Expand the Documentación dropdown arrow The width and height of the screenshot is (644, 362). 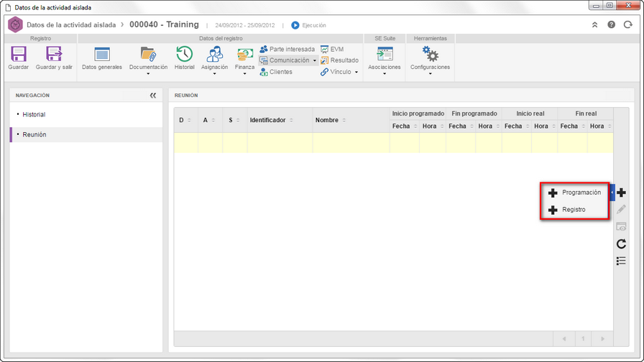pos(148,74)
